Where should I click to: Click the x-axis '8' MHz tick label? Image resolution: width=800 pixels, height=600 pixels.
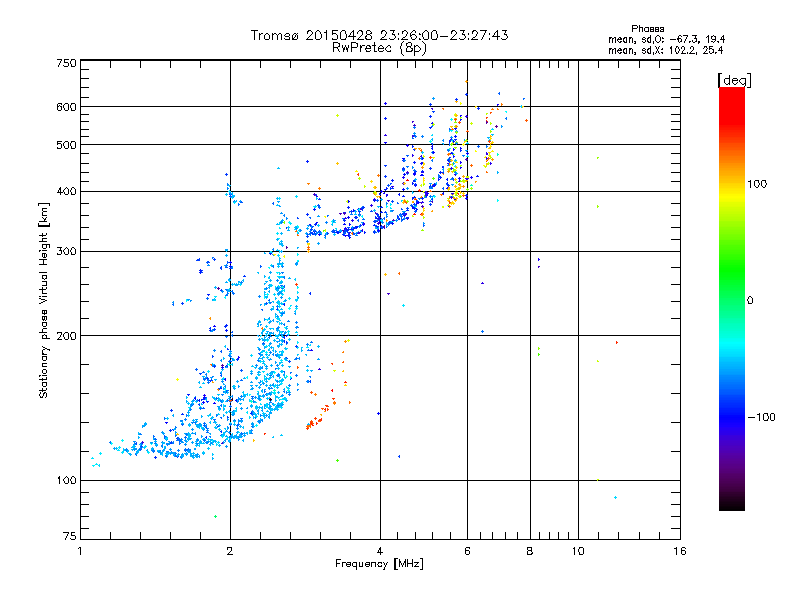click(x=530, y=551)
